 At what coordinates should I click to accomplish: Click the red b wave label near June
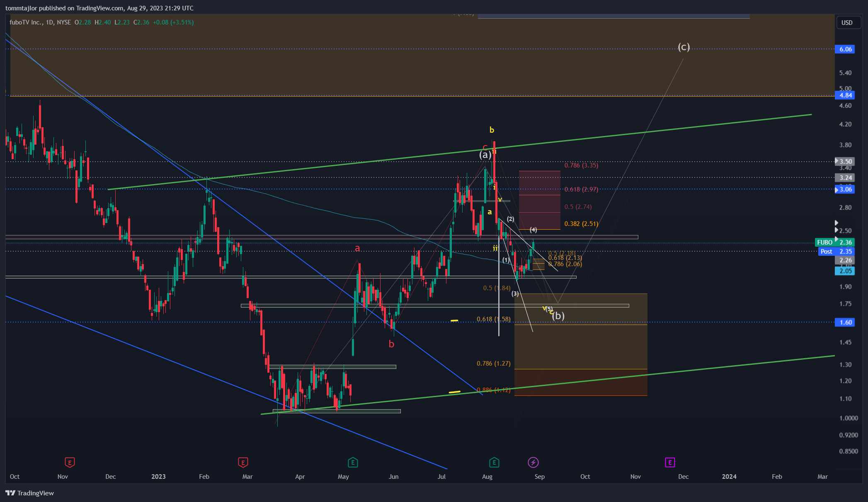click(x=391, y=344)
